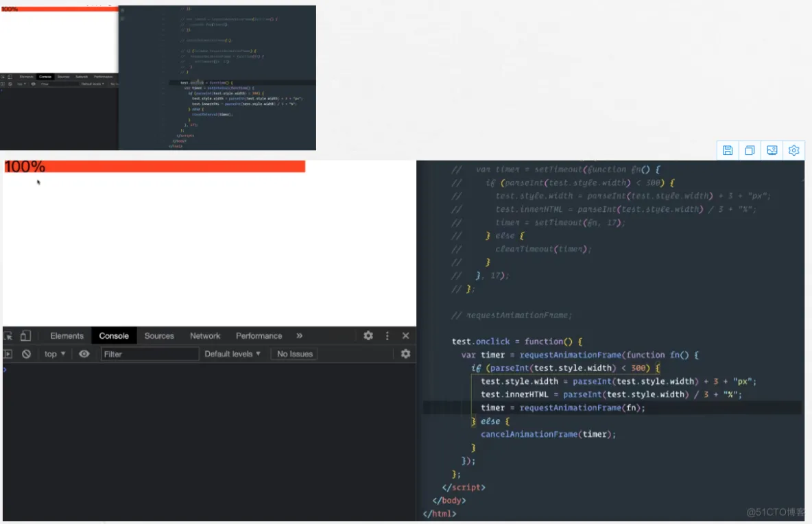Click the save icon in image toolbar
This screenshot has width=812, height=524.
pyautogui.click(x=728, y=151)
